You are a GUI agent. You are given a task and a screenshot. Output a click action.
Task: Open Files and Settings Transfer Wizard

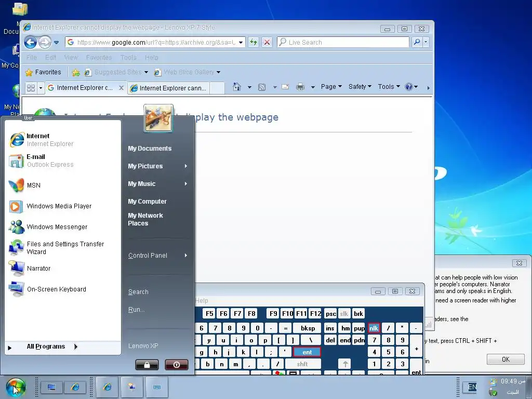(x=63, y=248)
